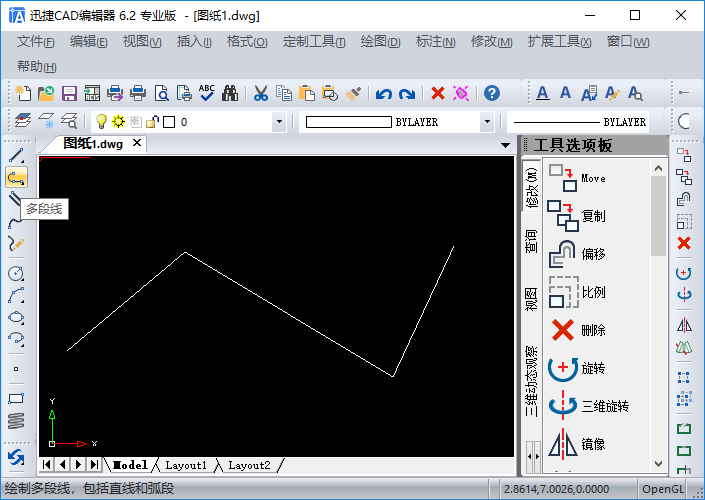Close the 图纸1.dwg tab
Image resolution: width=705 pixels, height=500 pixels.
click(x=137, y=143)
